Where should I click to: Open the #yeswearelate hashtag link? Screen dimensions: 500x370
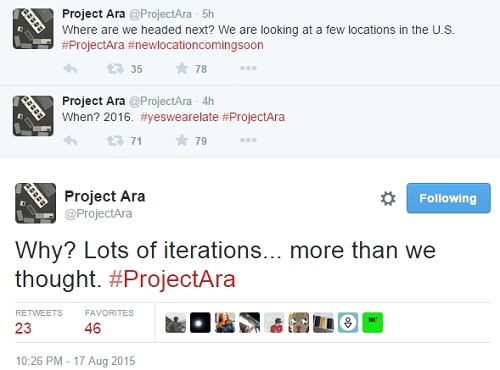pyautogui.click(x=179, y=117)
